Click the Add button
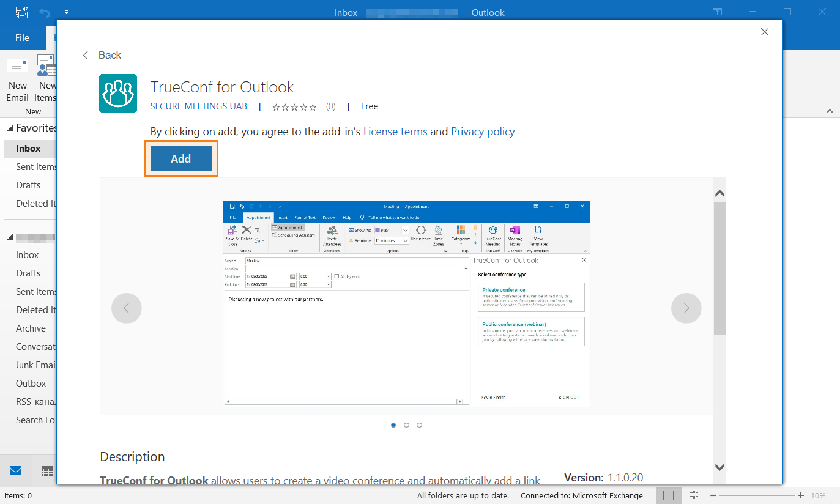This screenshot has width=840, height=504. (181, 158)
